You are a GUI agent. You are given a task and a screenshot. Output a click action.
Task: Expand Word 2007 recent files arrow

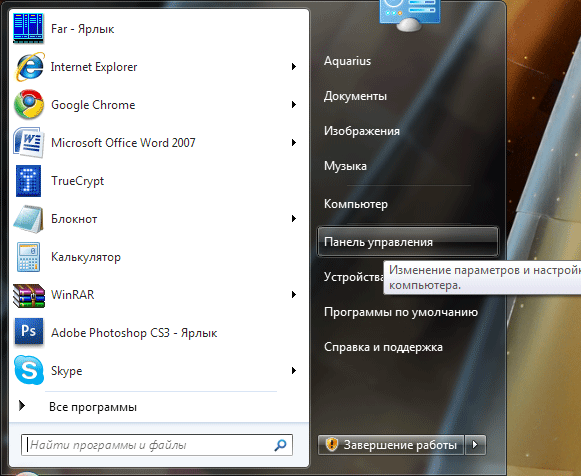(293, 143)
